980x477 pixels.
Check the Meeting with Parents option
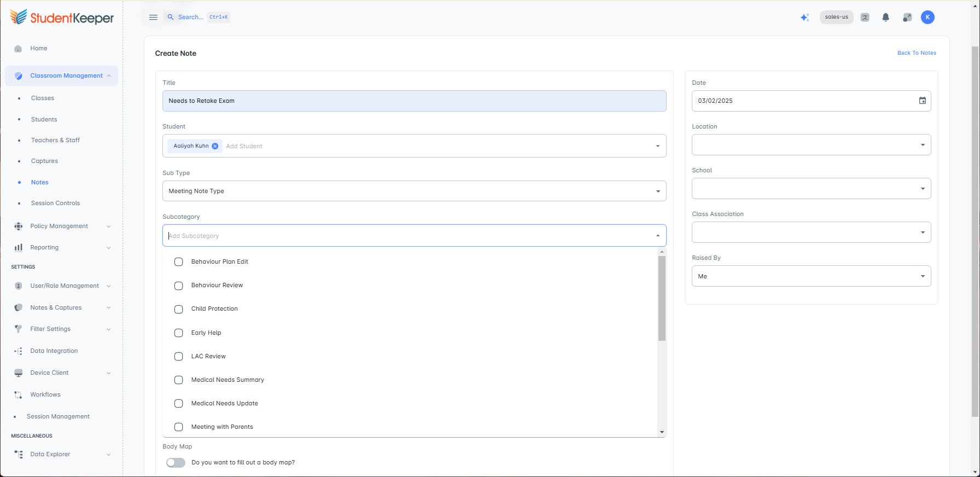(178, 427)
